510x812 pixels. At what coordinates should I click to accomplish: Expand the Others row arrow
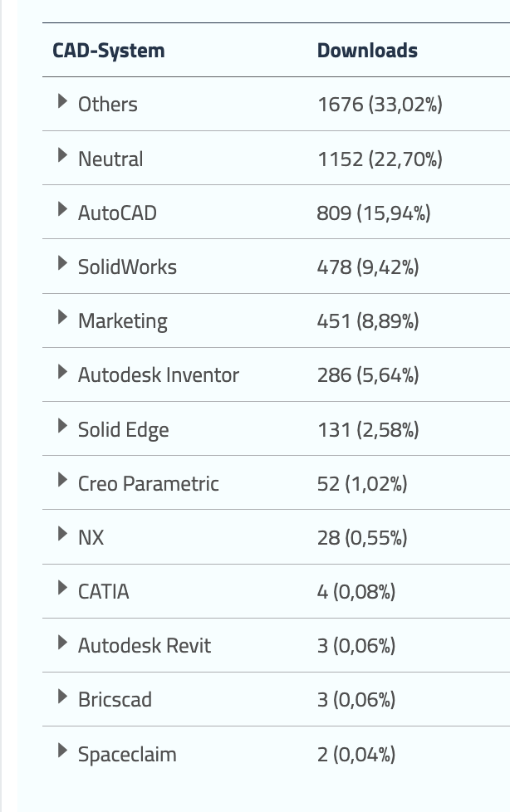pyautogui.click(x=63, y=101)
